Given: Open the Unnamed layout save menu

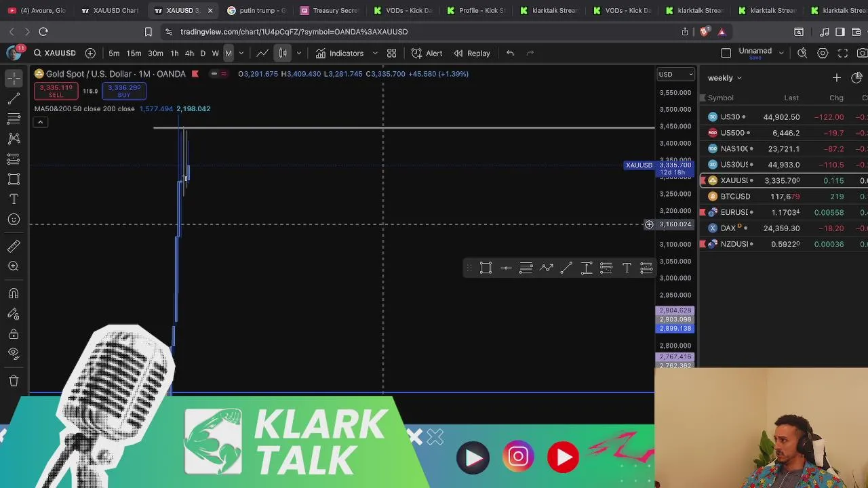Looking at the screenshot, I should pyautogui.click(x=760, y=53).
